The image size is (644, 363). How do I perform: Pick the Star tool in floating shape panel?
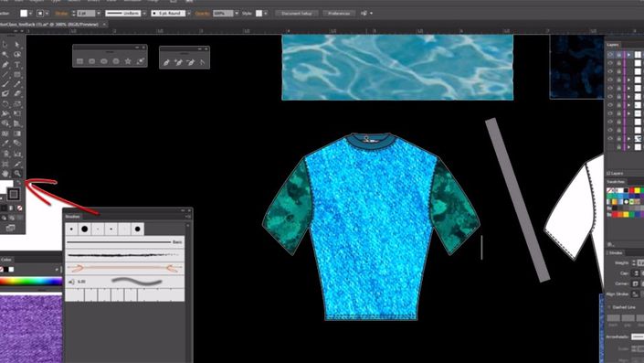(128, 61)
